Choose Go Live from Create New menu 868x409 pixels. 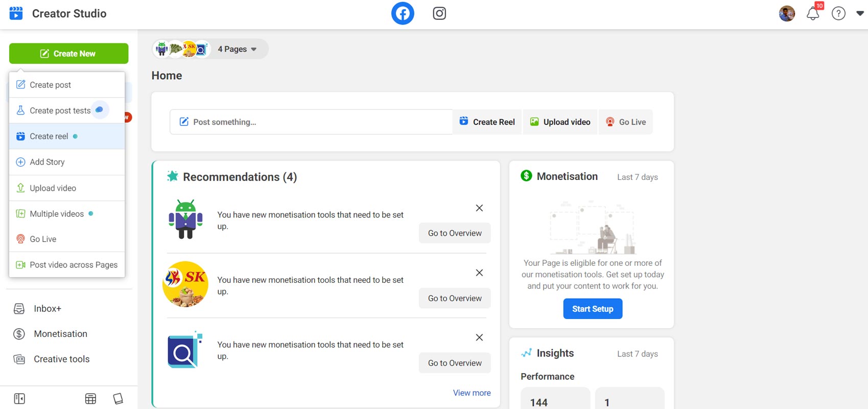coord(67,239)
